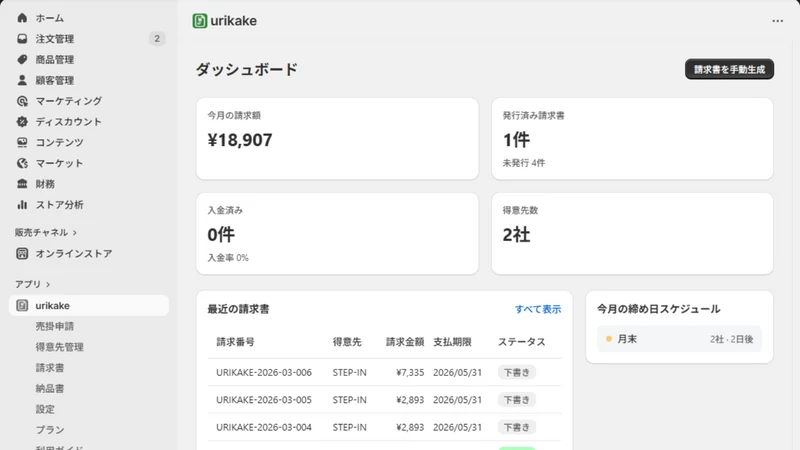Click the discount badge icon
The width and height of the screenshot is (800, 450).
point(22,121)
